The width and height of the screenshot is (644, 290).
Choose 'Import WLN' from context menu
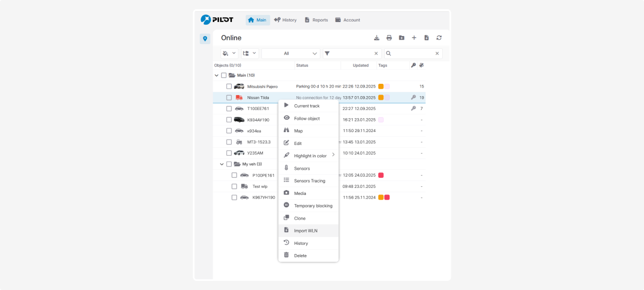tap(306, 231)
